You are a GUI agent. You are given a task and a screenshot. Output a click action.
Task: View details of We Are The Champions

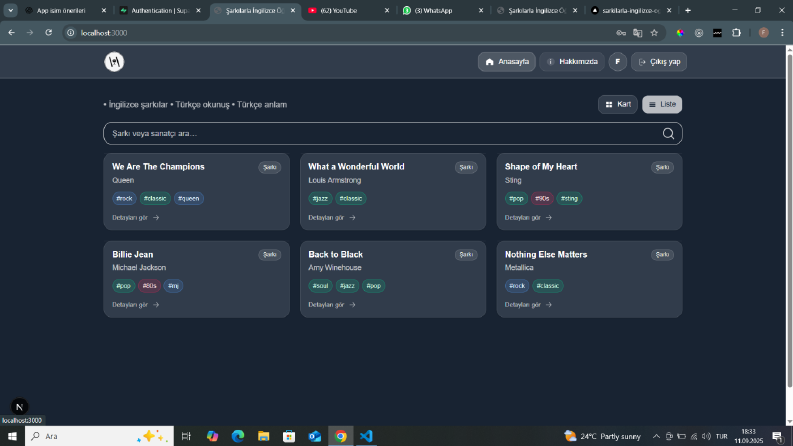point(136,217)
